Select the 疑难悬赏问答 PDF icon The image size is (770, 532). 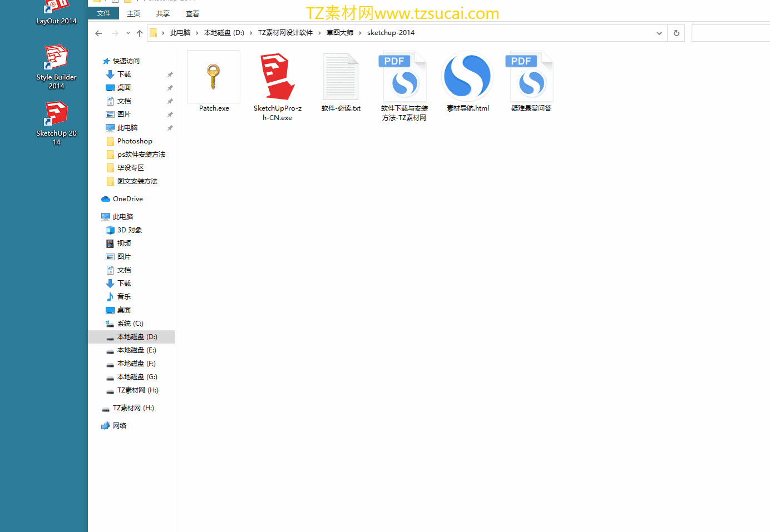pos(531,77)
